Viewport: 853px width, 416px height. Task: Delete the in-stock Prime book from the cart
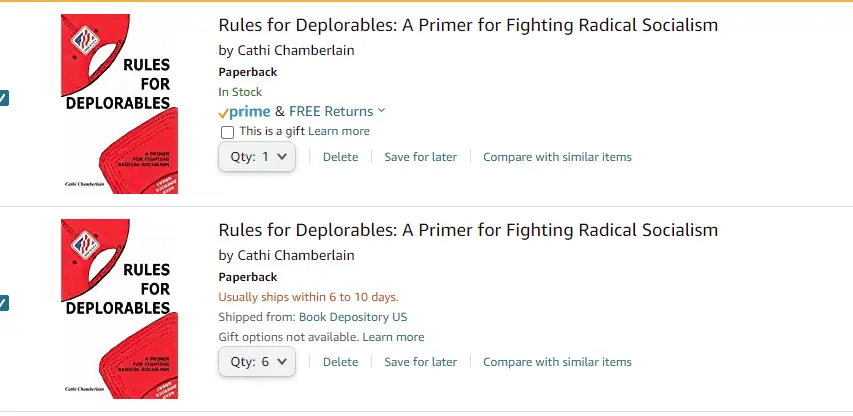[340, 157]
